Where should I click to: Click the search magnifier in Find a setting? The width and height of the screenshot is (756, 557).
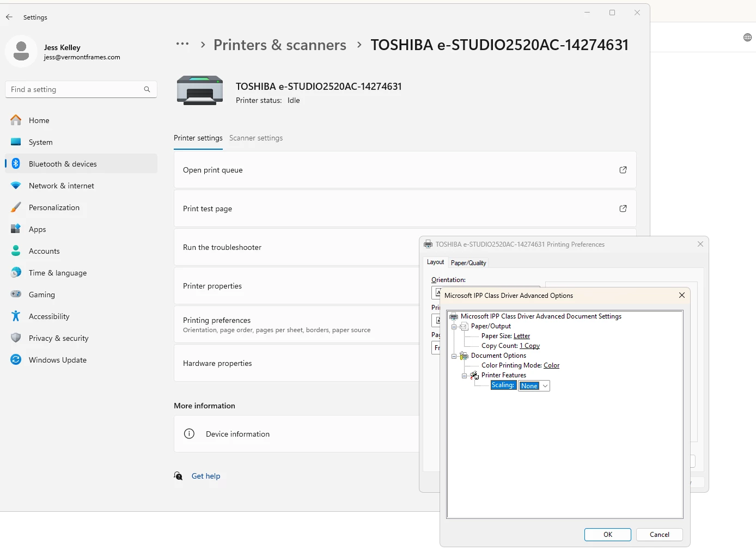[x=147, y=89]
